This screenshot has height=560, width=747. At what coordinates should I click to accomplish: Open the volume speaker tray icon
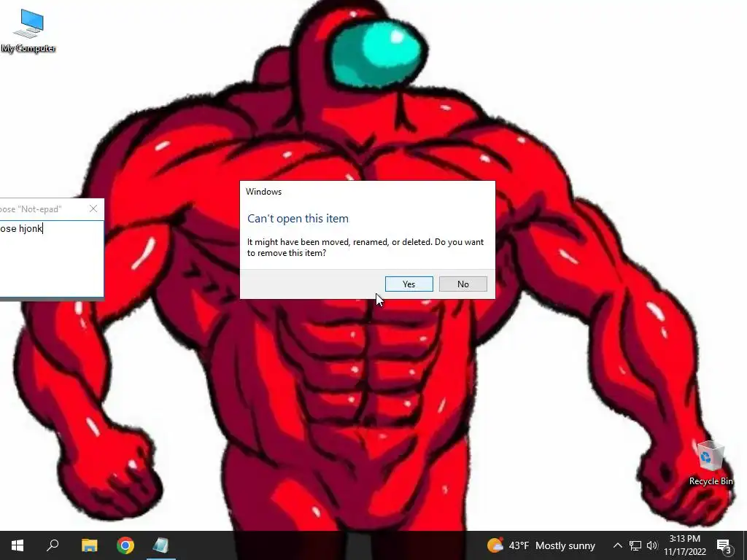[x=652, y=545]
